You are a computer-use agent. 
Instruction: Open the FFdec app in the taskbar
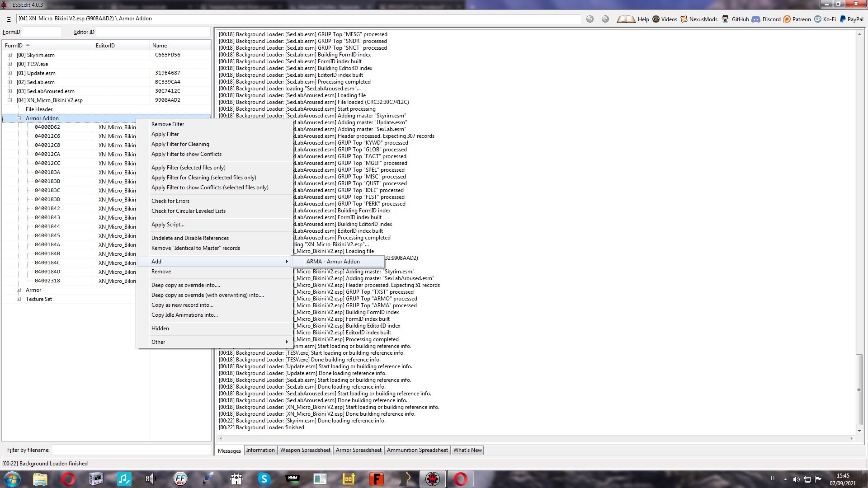click(180, 479)
